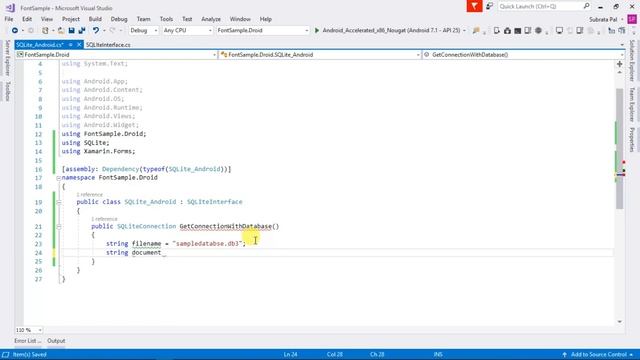
Task: Click the red notifications flag icon
Action: [474, 6]
